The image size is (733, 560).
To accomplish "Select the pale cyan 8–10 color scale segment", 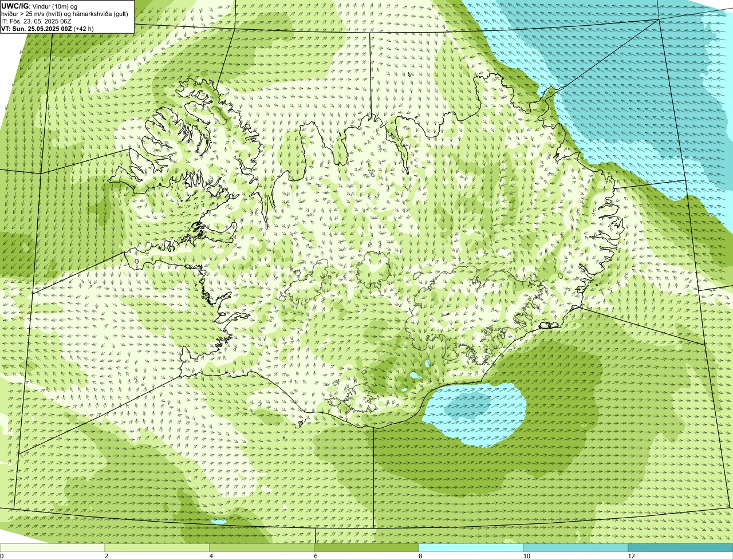I will click(471, 548).
